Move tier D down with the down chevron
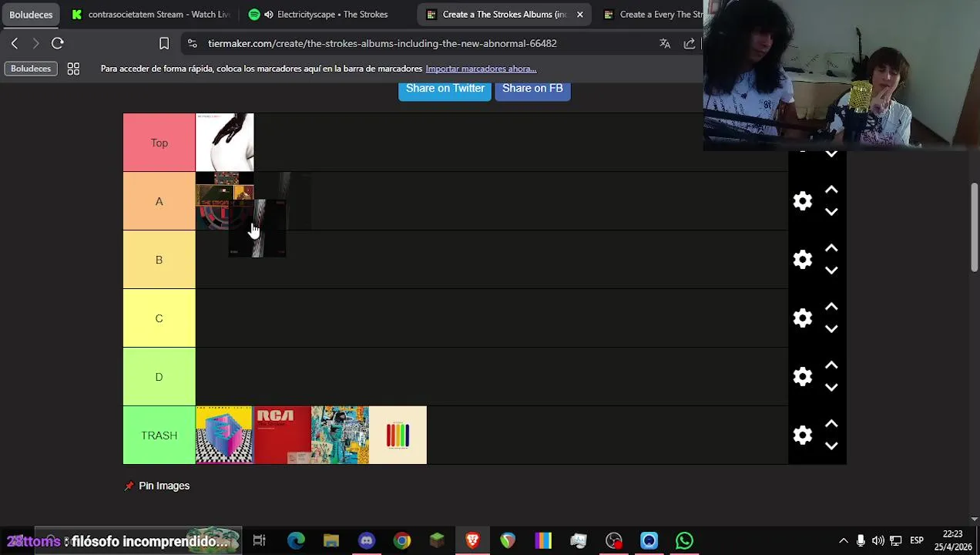The image size is (980, 555). [x=831, y=388]
